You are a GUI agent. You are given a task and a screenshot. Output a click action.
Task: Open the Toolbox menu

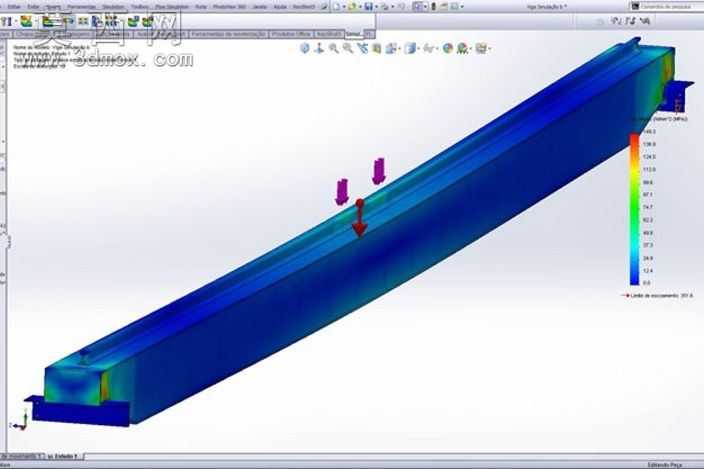click(139, 7)
